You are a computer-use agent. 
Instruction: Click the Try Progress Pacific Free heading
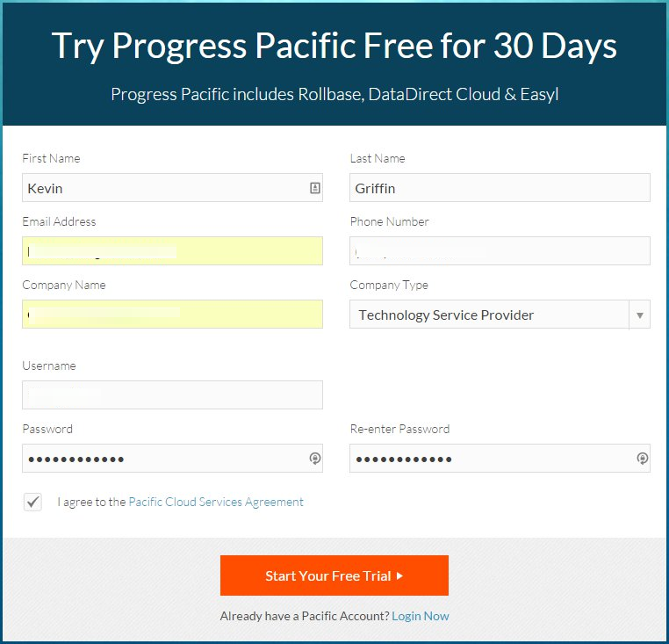334,46
